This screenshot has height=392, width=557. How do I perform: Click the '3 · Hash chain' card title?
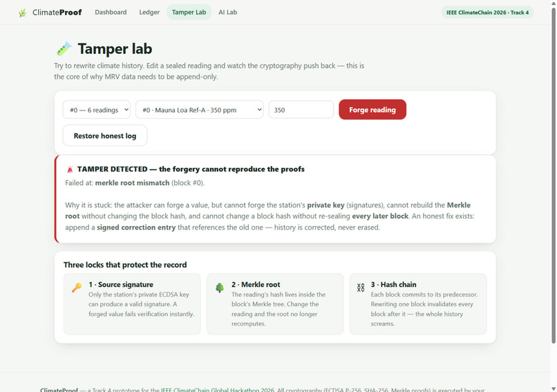[x=393, y=284]
